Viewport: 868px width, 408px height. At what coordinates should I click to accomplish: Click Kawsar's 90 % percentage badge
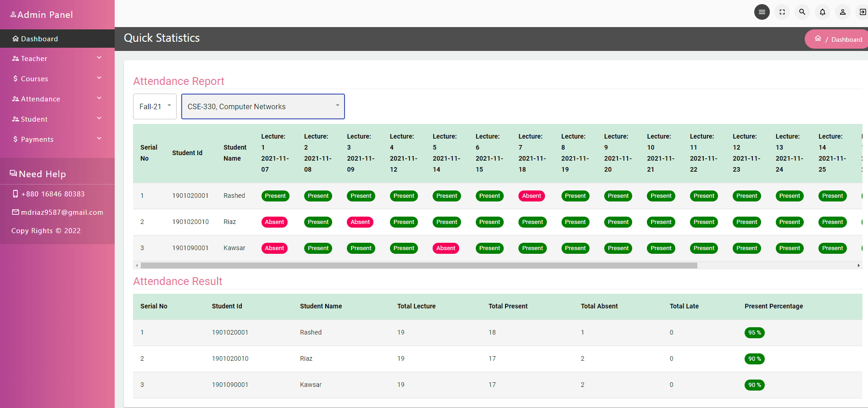pos(755,385)
